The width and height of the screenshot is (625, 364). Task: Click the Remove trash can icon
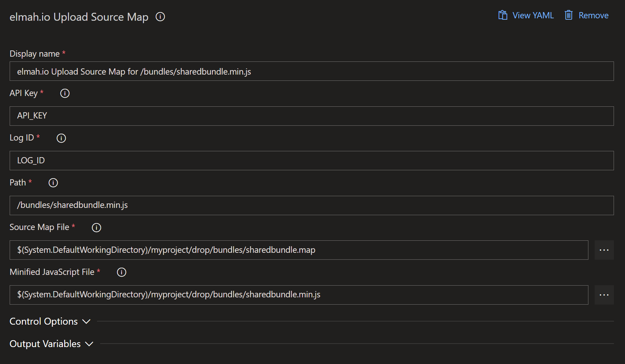pos(569,15)
